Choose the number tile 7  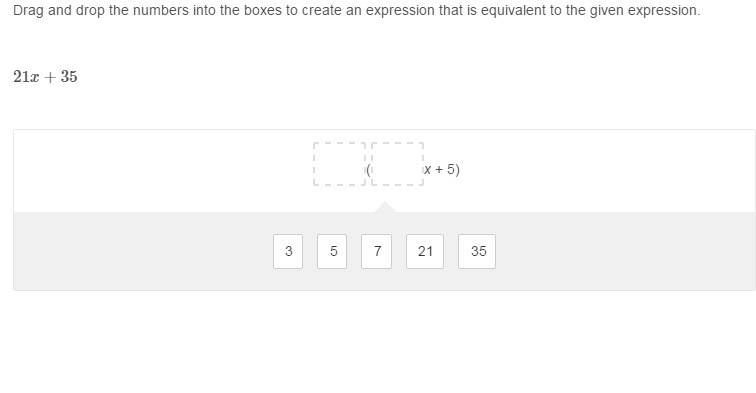coord(377,251)
